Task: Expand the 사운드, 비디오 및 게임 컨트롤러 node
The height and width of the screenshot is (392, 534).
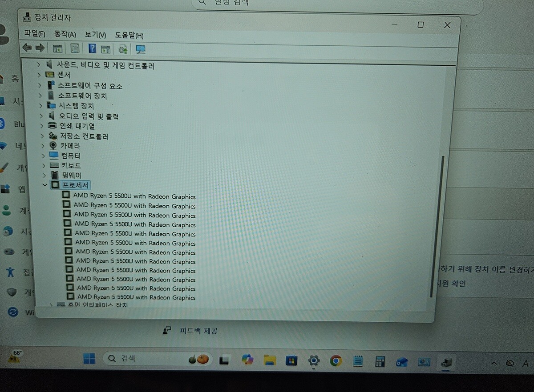Action: click(39, 65)
